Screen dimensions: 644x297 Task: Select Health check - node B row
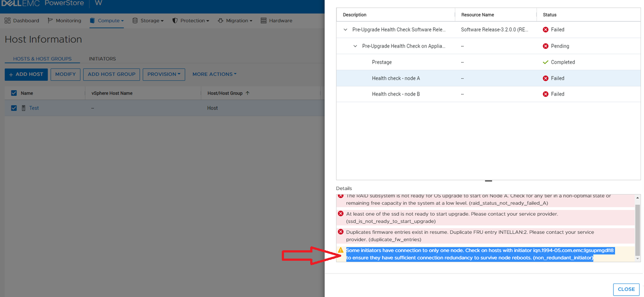coord(488,94)
